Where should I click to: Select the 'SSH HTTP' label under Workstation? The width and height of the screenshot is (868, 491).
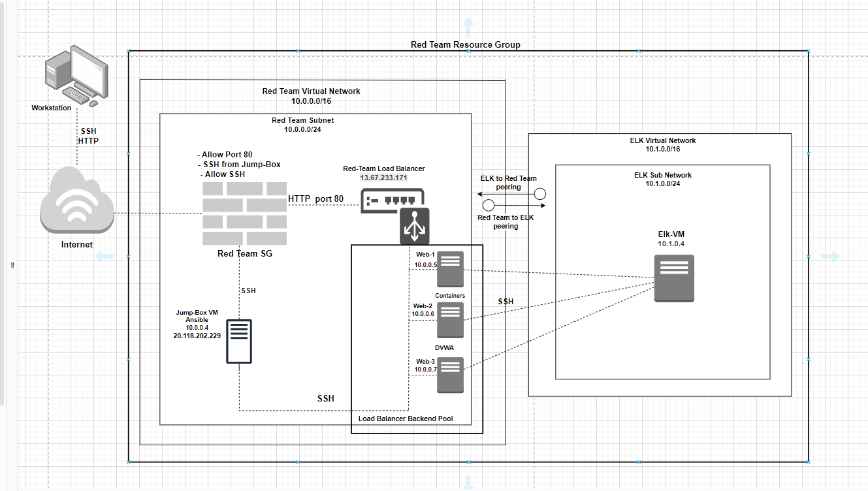(x=88, y=136)
